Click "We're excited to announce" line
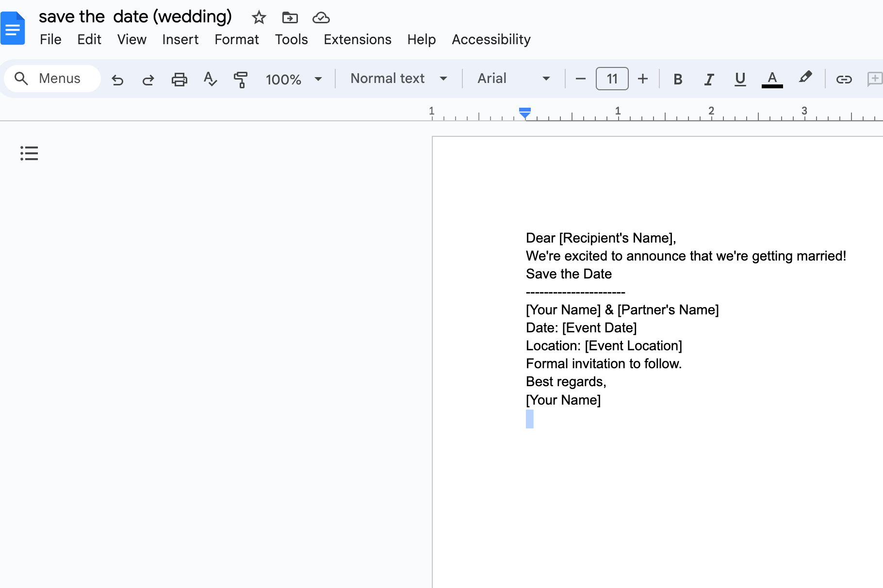 (686, 256)
